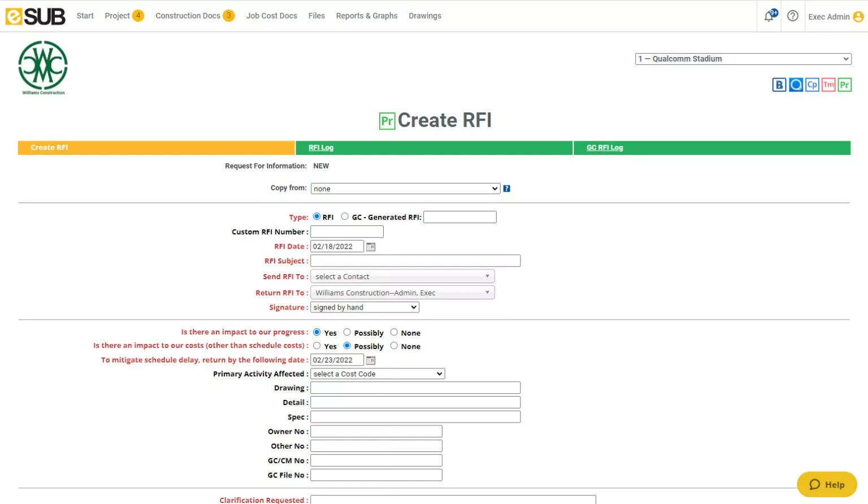The image size is (868, 504).
Task: Click the blue B module icon
Action: pos(779,85)
